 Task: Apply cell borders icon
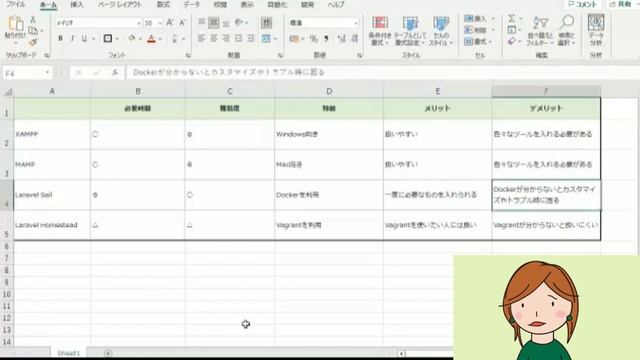click(108, 39)
